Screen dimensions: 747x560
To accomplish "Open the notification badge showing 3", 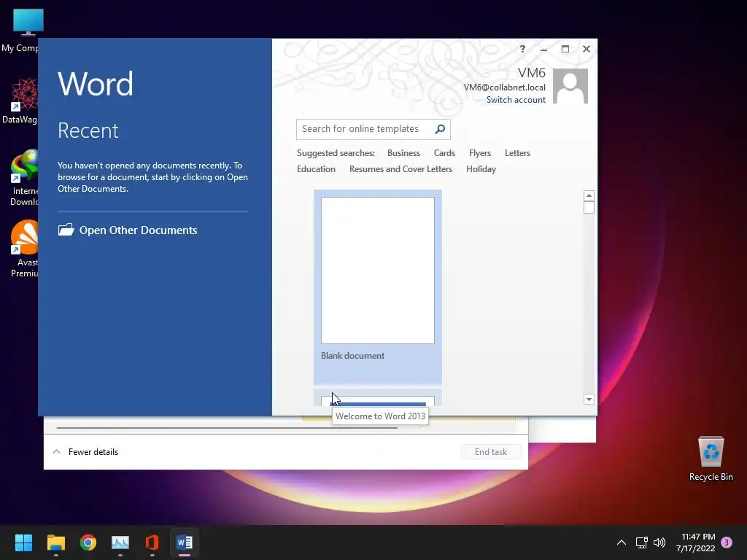I will 727,542.
